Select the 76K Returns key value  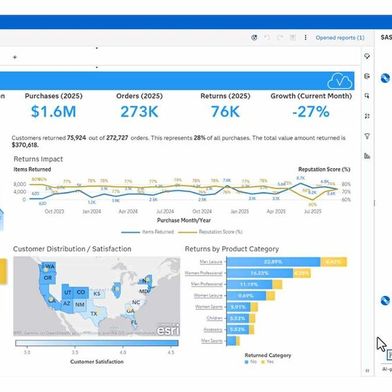point(225,112)
